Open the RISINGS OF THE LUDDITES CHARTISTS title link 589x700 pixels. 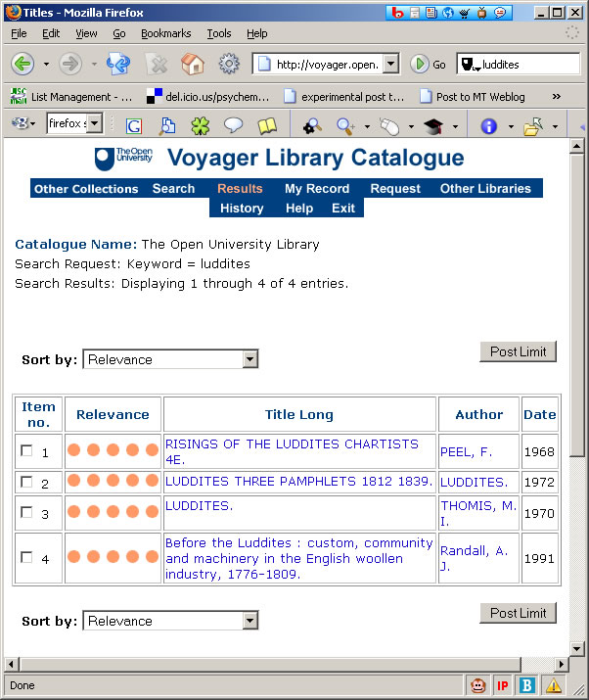292,451
